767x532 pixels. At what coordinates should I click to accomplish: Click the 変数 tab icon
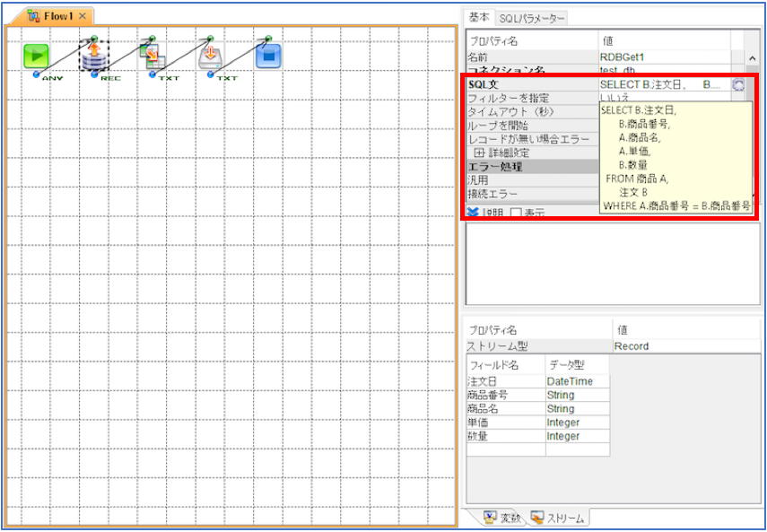[490, 517]
